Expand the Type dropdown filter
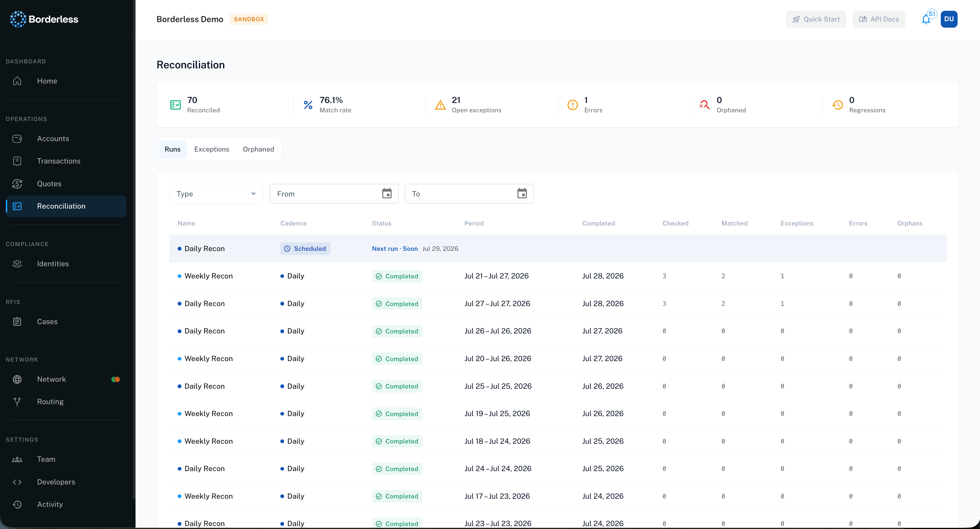This screenshot has height=529, width=980. pos(216,194)
